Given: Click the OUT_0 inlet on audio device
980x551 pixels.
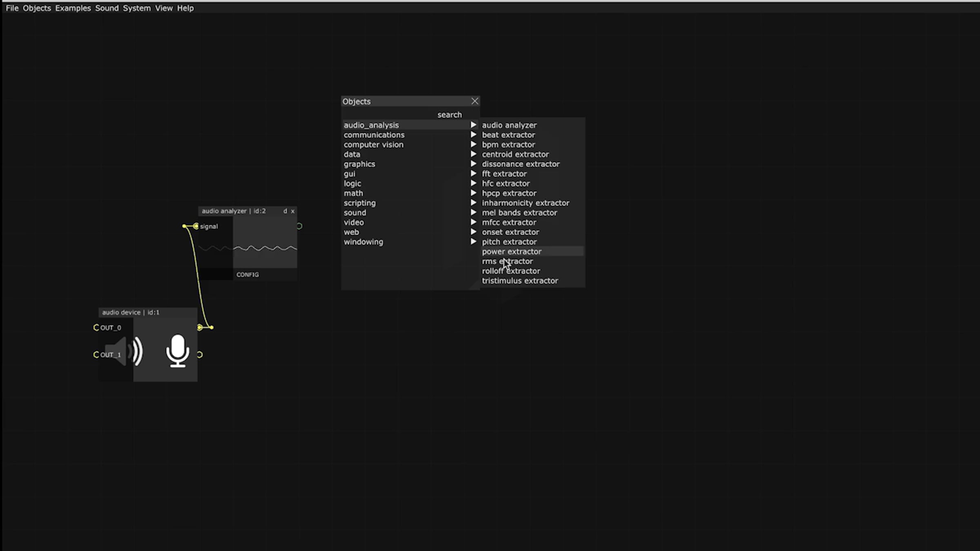Looking at the screenshot, I should pos(96,327).
